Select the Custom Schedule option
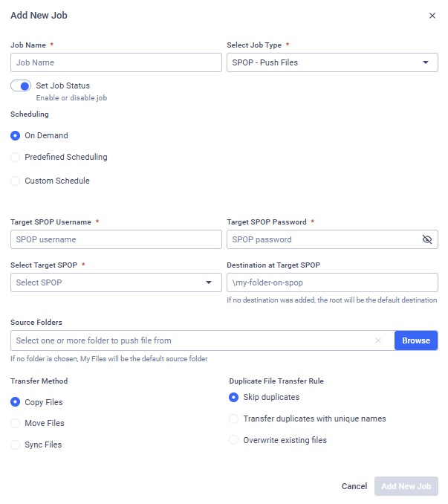The image size is (448, 504). click(16, 181)
